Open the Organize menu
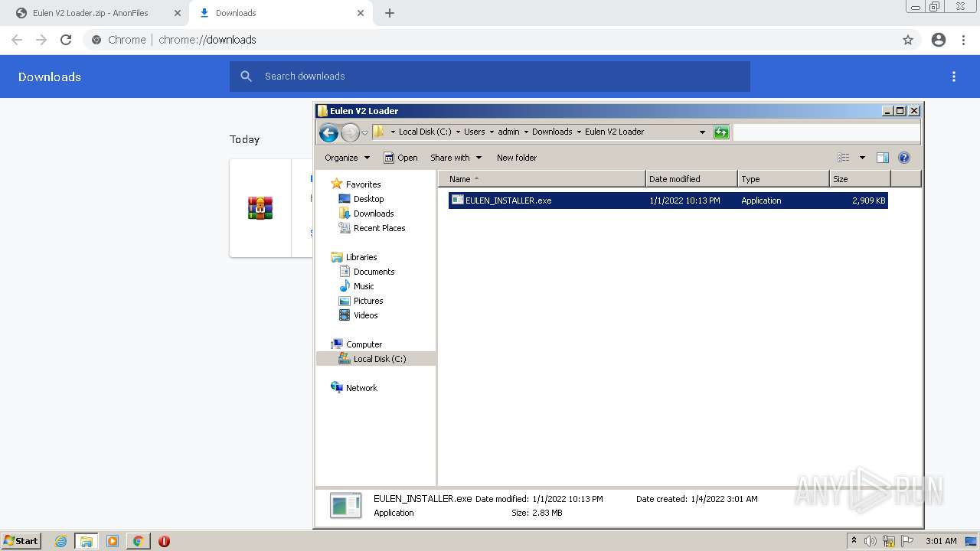980x551 pixels. point(347,158)
